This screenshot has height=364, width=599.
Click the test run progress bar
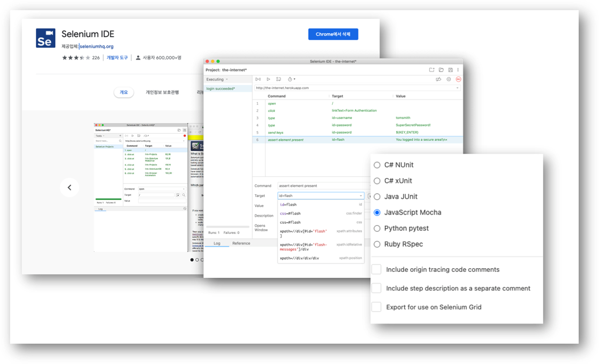pyautogui.click(x=228, y=227)
